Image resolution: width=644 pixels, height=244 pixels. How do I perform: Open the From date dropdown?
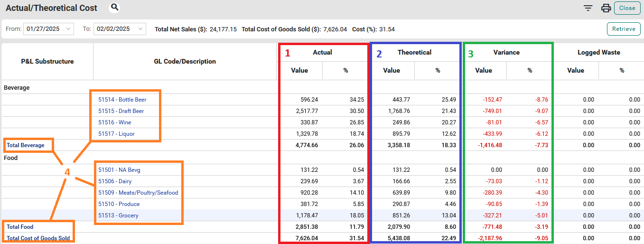coord(48,29)
